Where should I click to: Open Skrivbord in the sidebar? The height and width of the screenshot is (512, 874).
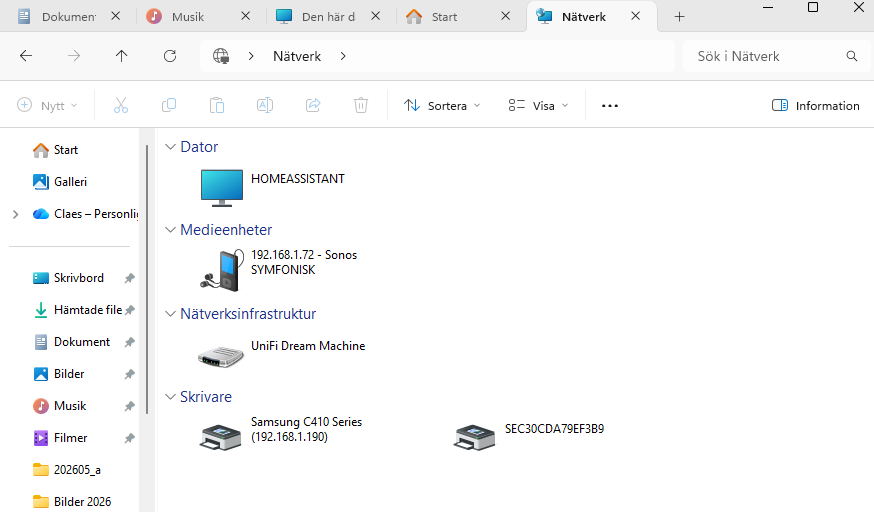(79, 278)
